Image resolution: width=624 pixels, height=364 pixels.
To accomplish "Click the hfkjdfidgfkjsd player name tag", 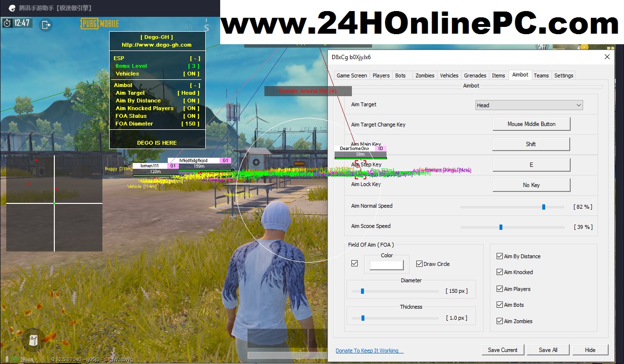I will pos(193,161).
